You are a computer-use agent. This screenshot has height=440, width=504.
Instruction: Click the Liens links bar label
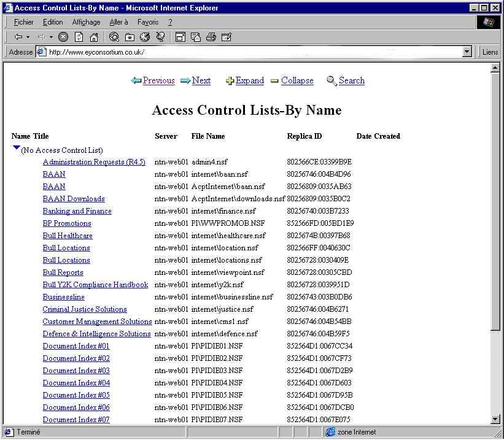click(x=490, y=52)
